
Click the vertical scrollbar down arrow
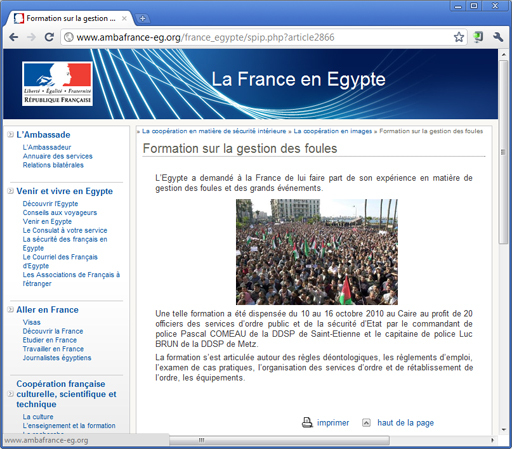[503, 429]
